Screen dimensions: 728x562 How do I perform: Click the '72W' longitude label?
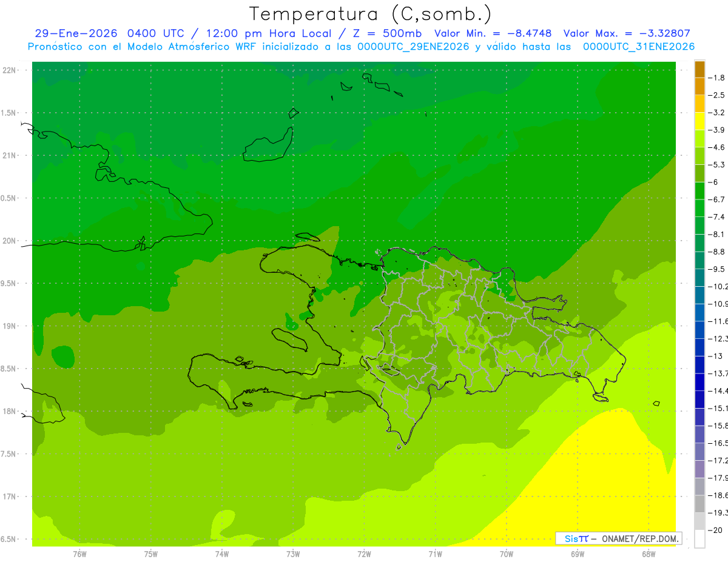pyautogui.click(x=364, y=554)
